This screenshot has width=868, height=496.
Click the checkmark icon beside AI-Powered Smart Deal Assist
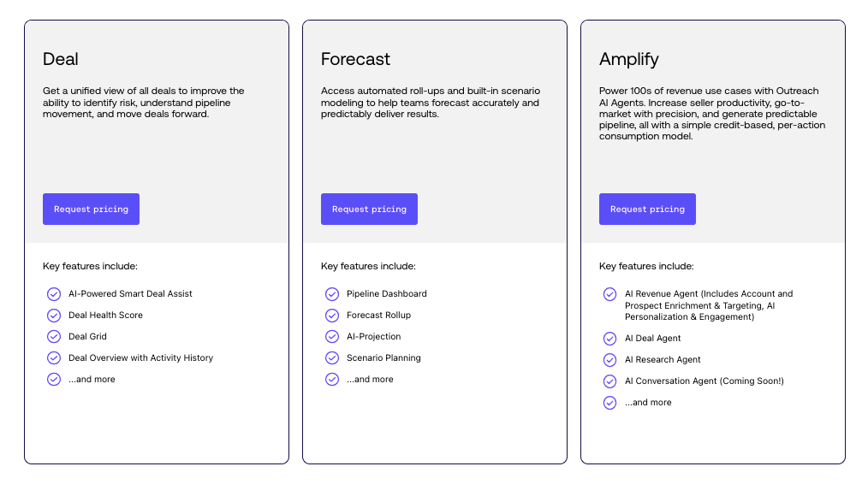[54, 294]
